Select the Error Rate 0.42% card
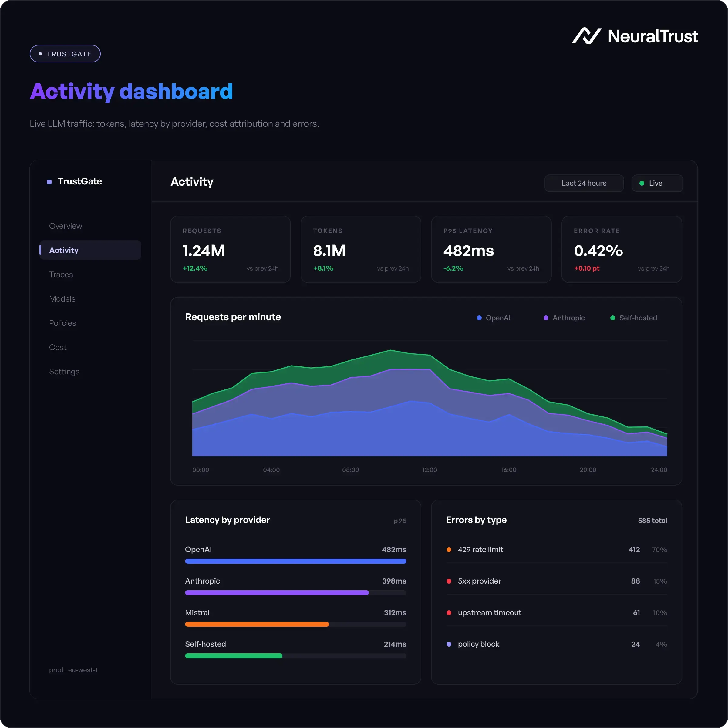728x728 pixels. click(622, 249)
